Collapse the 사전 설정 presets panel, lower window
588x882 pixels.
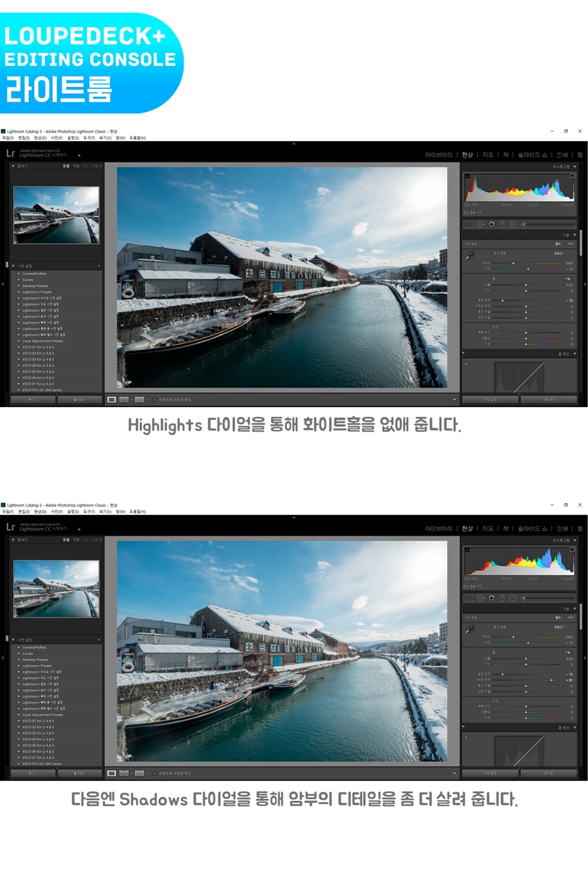tap(13, 640)
